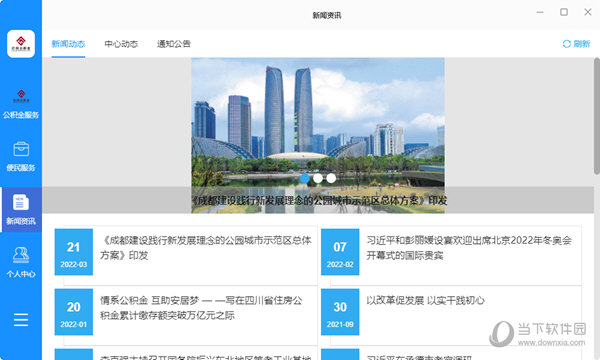Image resolution: width=600 pixels, height=360 pixels.
Task: Maximize the 新闻资讯 window
Action: [x=564, y=12]
